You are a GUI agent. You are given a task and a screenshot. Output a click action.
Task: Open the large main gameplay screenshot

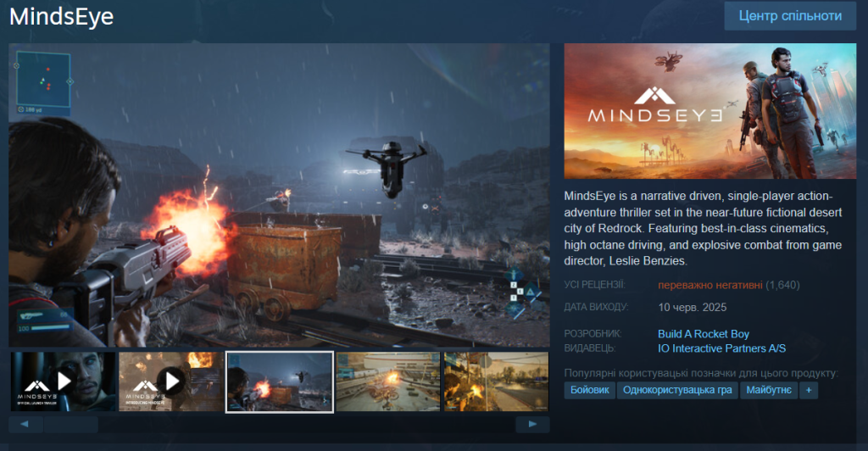[279, 195]
